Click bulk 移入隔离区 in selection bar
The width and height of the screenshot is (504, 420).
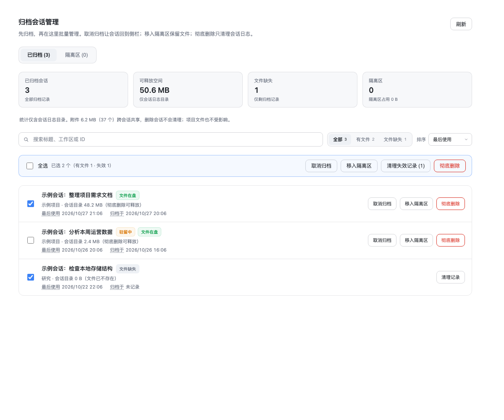tap(359, 166)
